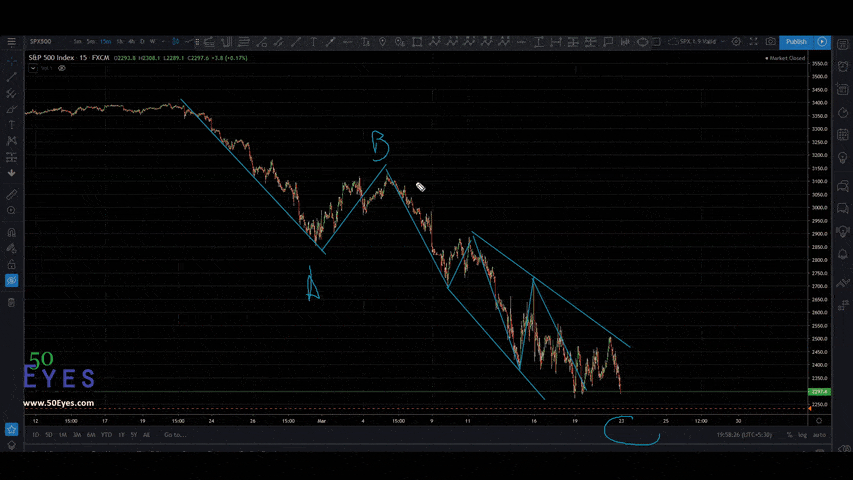
Task: Select the crosshair cursor tool
Action: pyautogui.click(x=11, y=61)
